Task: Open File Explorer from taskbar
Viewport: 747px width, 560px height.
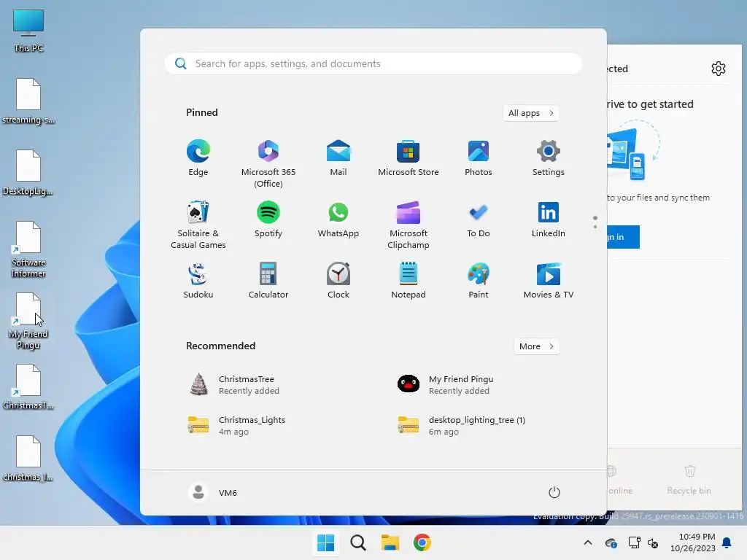Action: click(x=390, y=542)
